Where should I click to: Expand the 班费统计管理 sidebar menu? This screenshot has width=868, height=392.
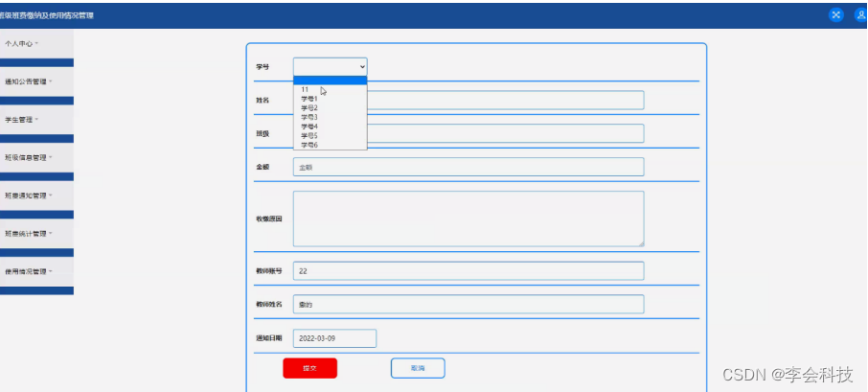coord(36,234)
